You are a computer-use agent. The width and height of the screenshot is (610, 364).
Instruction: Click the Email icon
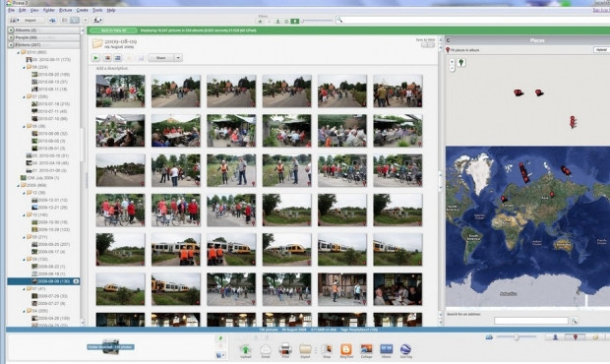(266, 351)
